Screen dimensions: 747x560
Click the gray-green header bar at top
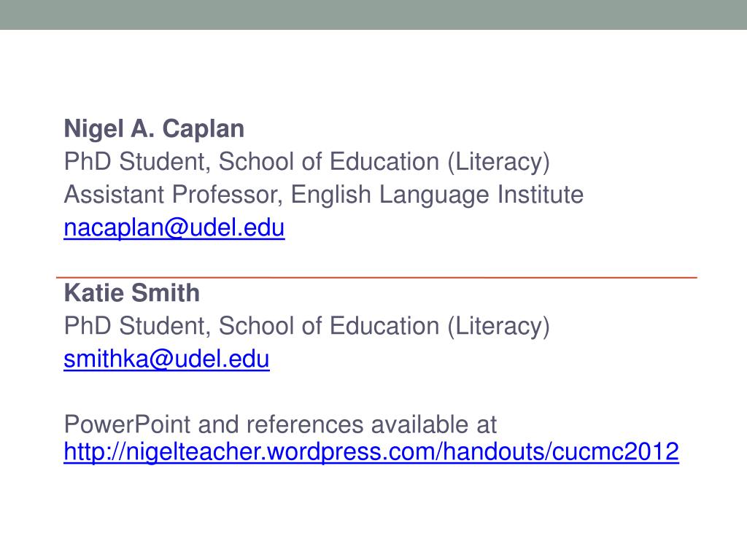click(x=373, y=15)
